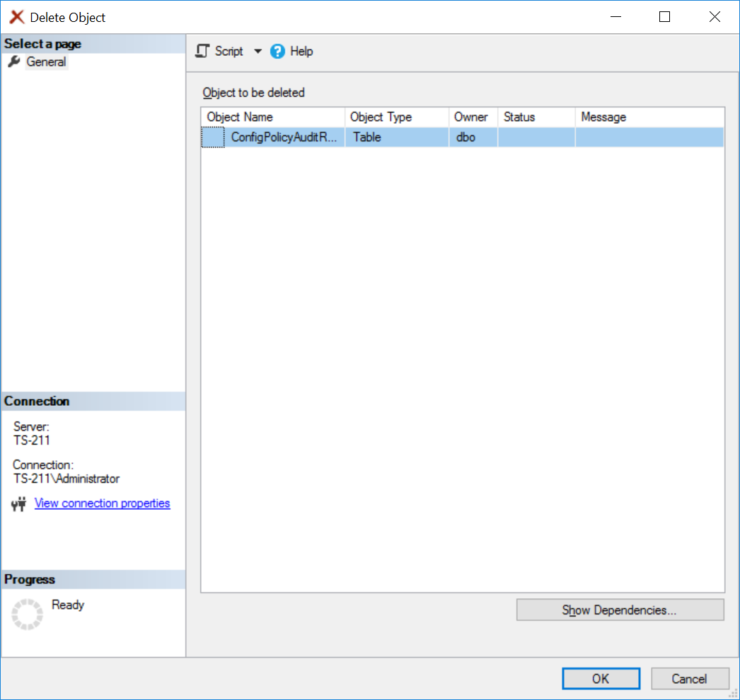740x700 pixels.
Task: Click the plug icon next to connection properties
Action: point(18,503)
